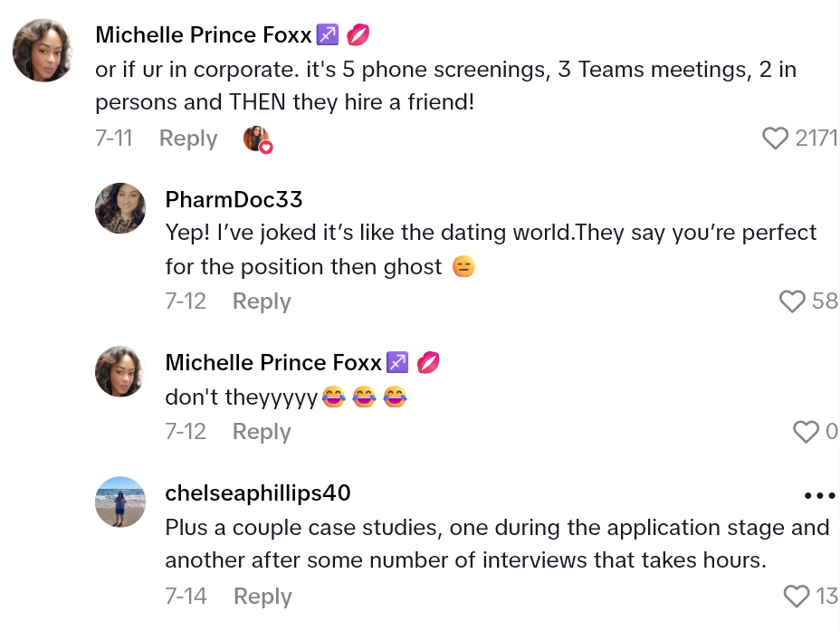Select the 2171 like count

(818, 138)
